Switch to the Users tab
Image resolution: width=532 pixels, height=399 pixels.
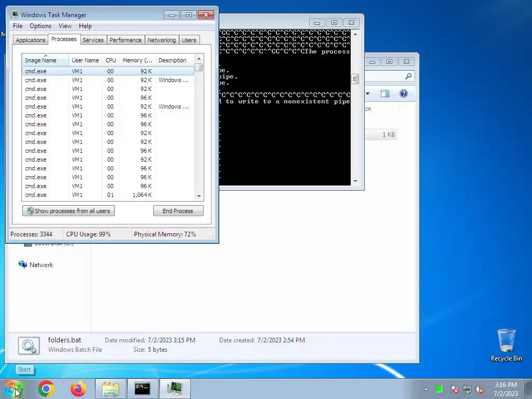tap(189, 39)
